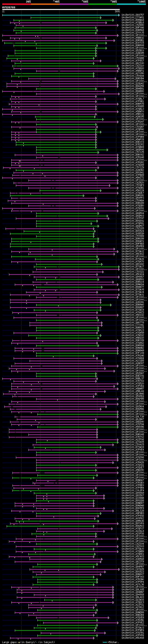Click hit label UniRef100_B7ECP2
Screen dimensions: 148x644
pos(133,145)
